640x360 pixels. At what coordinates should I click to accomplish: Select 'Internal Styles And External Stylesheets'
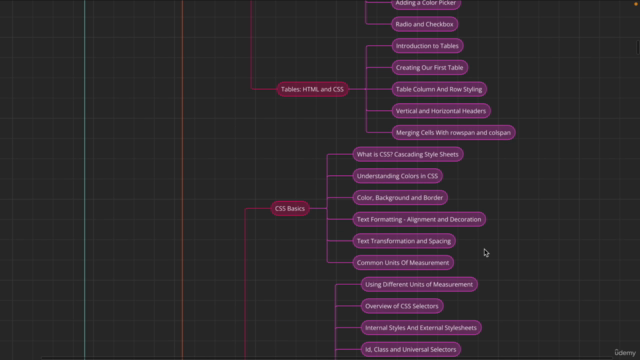[x=421, y=327]
